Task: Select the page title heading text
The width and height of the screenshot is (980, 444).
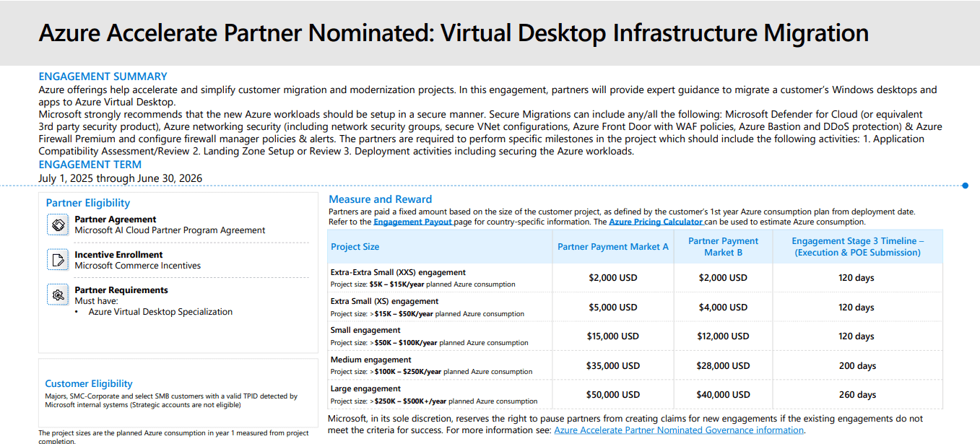Action: point(454,32)
